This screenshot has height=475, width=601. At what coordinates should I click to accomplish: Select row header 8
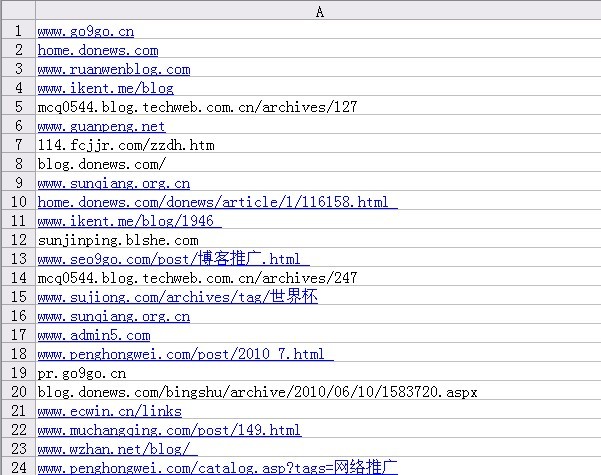tap(18, 163)
